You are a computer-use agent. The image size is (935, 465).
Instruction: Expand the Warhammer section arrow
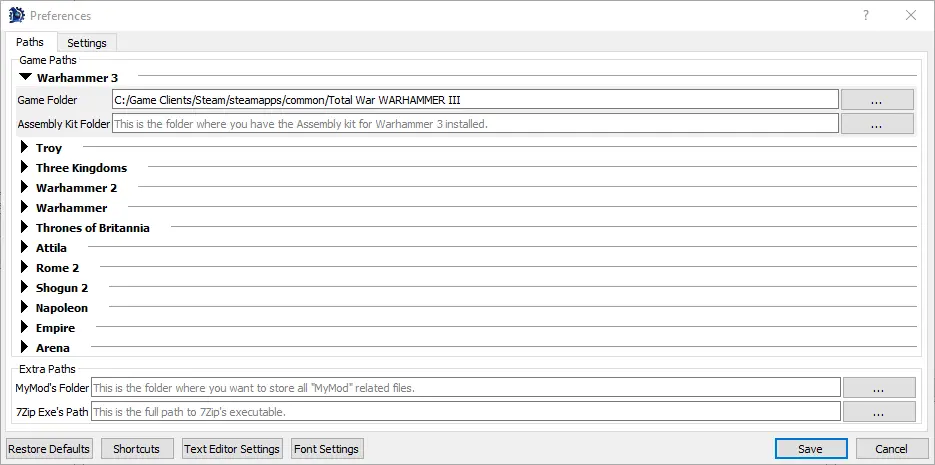[x=24, y=207]
